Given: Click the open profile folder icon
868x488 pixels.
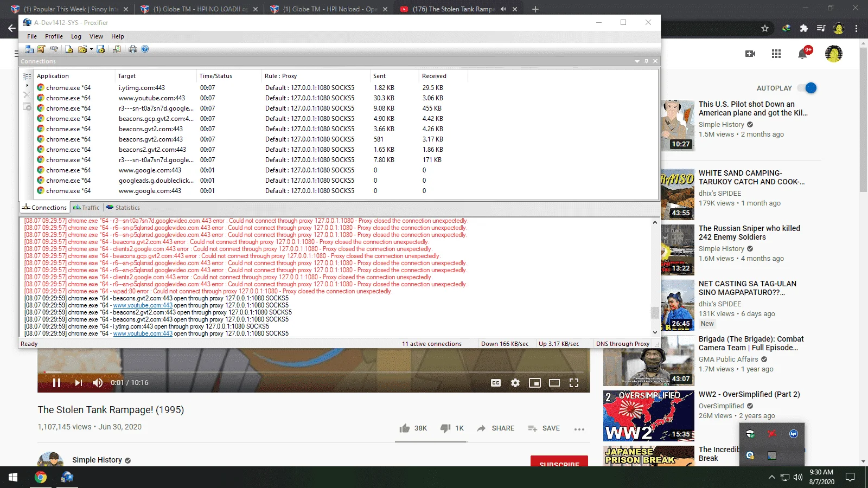Looking at the screenshot, I should point(82,49).
